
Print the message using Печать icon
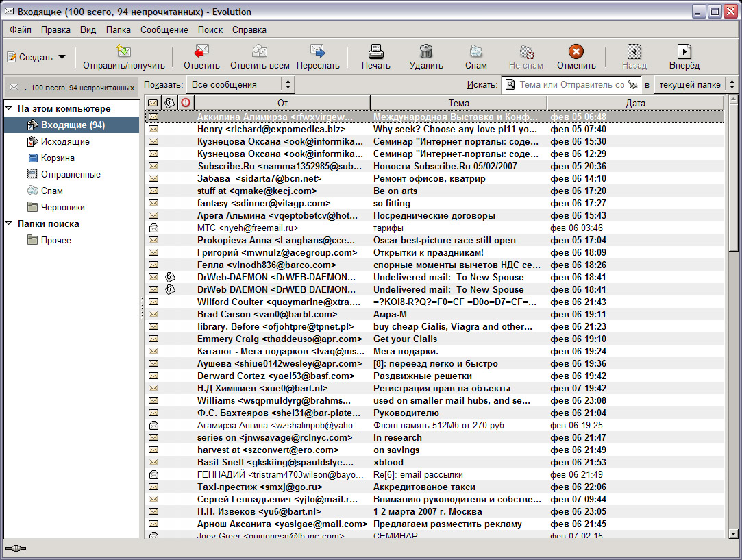376,51
